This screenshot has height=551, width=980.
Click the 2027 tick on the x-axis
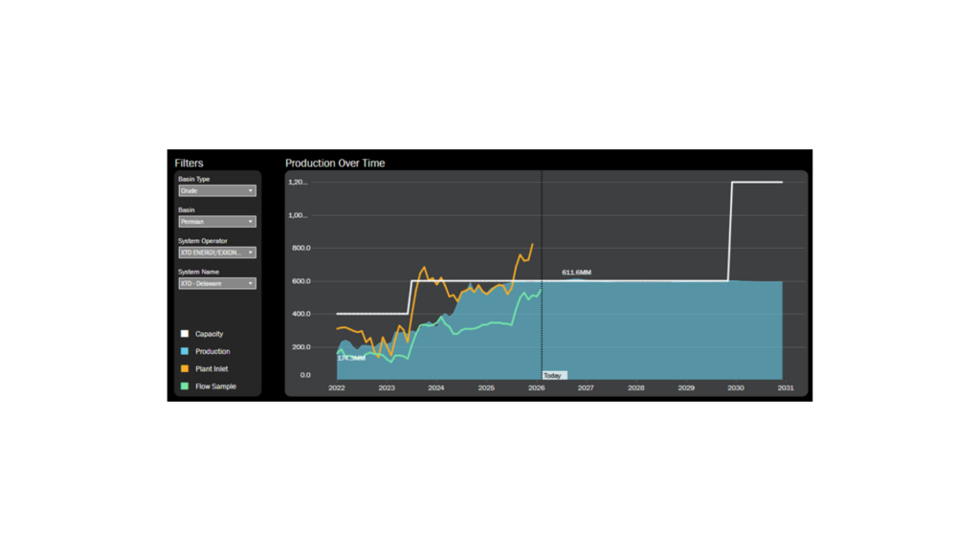pyautogui.click(x=586, y=388)
